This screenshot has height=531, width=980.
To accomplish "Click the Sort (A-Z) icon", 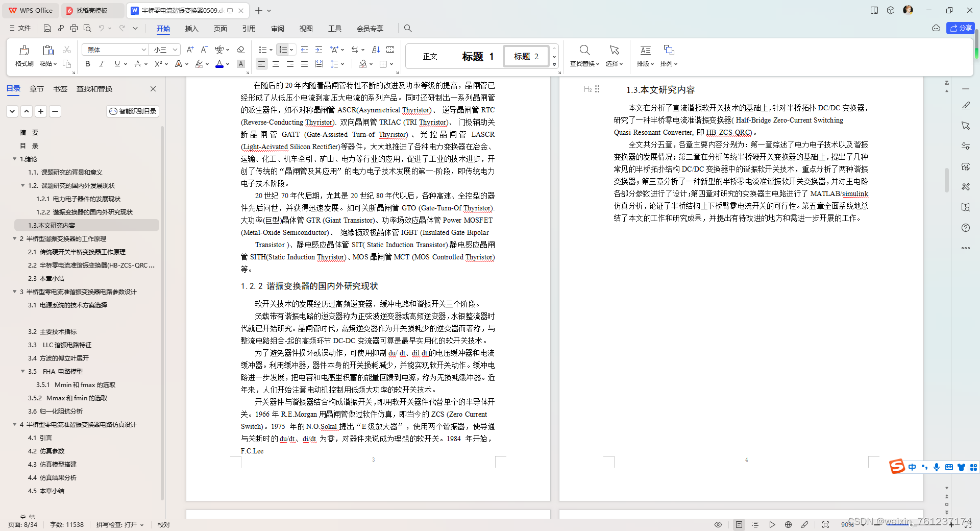I will pyautogui.click(x=376, y=50).
